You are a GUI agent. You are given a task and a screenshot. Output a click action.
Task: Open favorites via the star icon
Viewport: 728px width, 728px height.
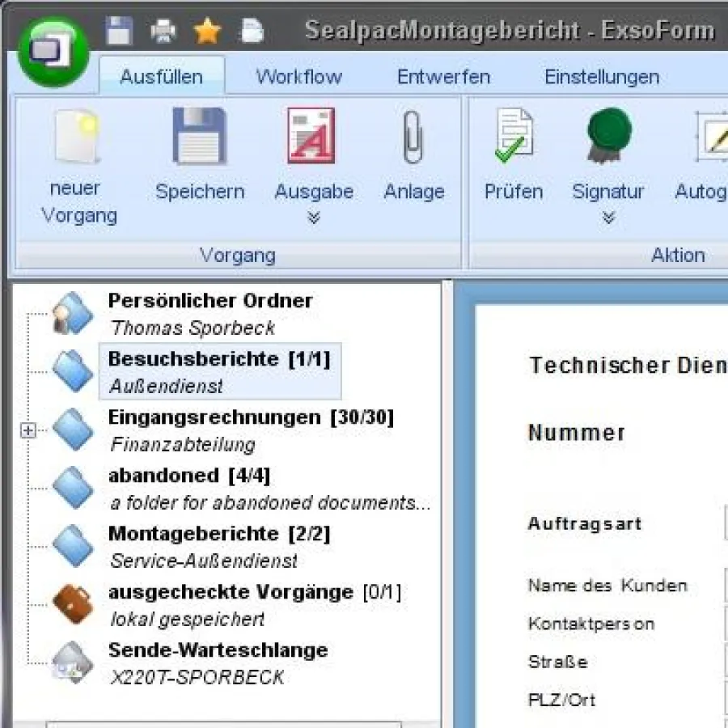pyautogui.click(x=208, y=30)
